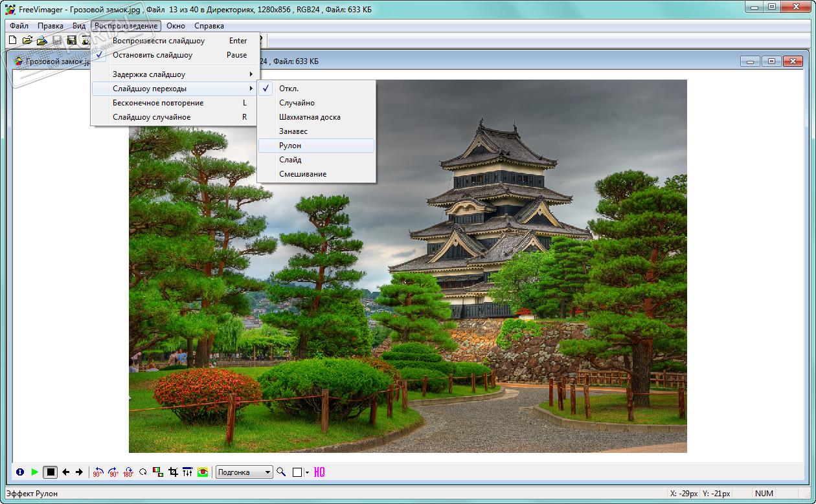Image resolution: width=816 pixels, height=504 pixels.
Task: Click the white background color swatch
Action: click(x=297, y=472)
